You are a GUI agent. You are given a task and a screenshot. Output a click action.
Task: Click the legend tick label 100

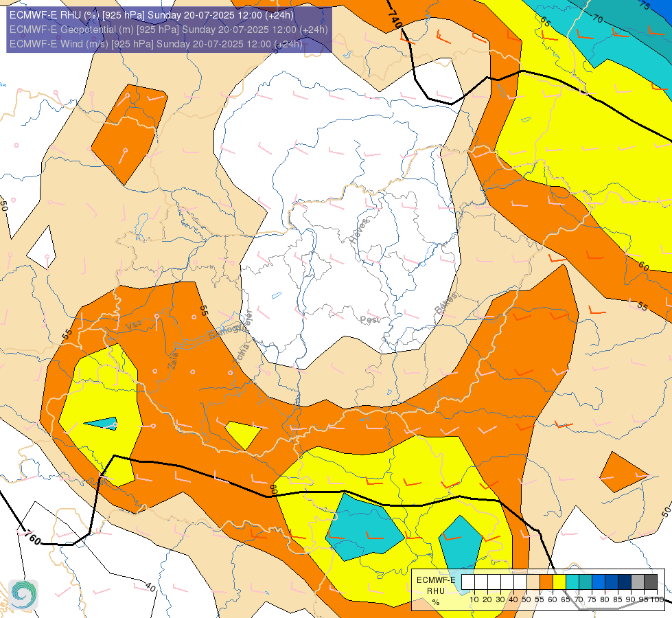click(x=658, y=599)
